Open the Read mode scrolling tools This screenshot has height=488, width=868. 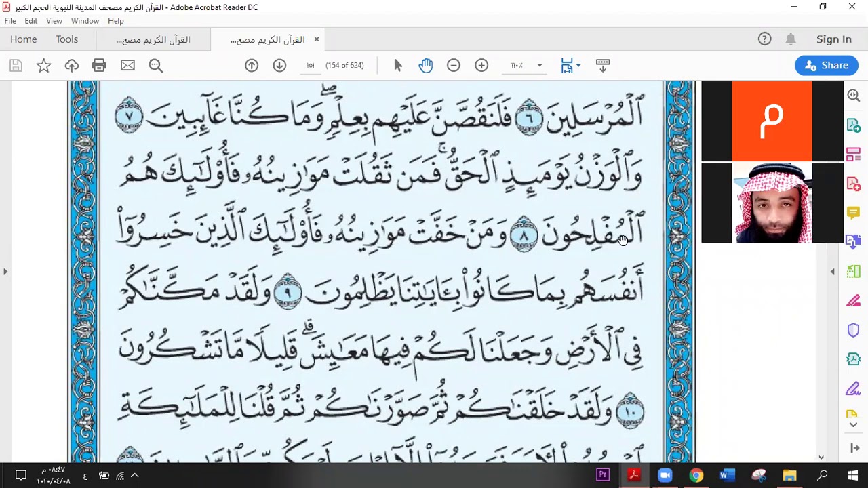click(x=603, y=66)
